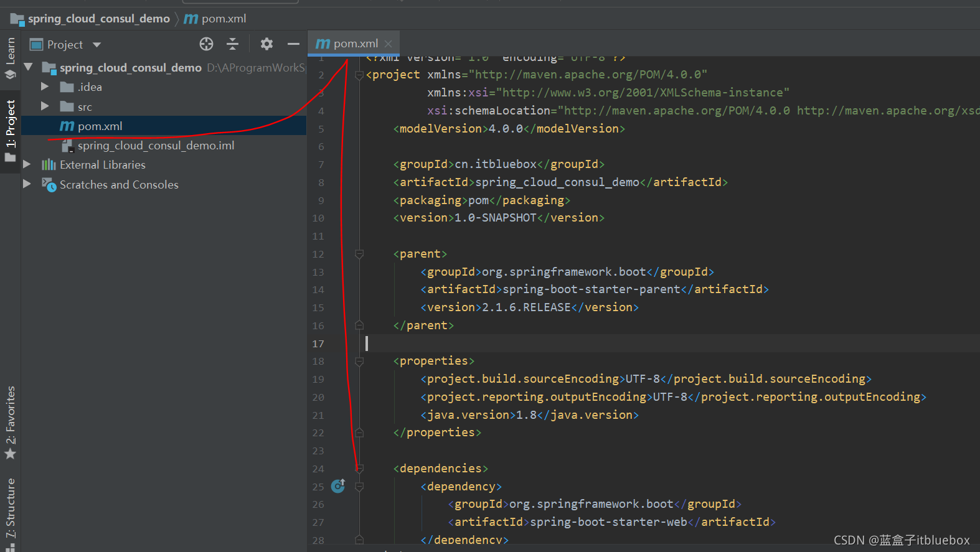The image size is (980, 552).
Task: Expand Scratches and Consoles node
Action: 27,184
